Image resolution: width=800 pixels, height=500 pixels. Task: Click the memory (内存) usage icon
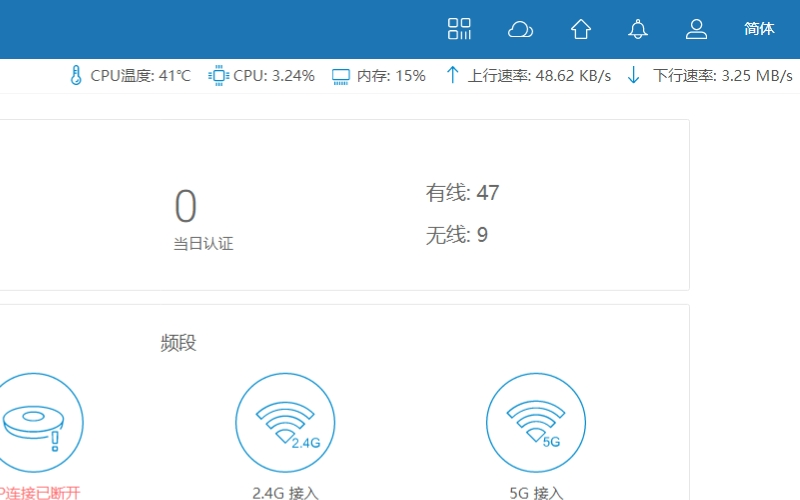point(341,76)
